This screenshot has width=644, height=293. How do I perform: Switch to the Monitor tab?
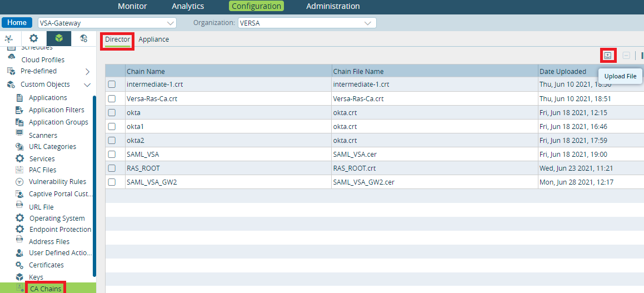coord(132,6)
